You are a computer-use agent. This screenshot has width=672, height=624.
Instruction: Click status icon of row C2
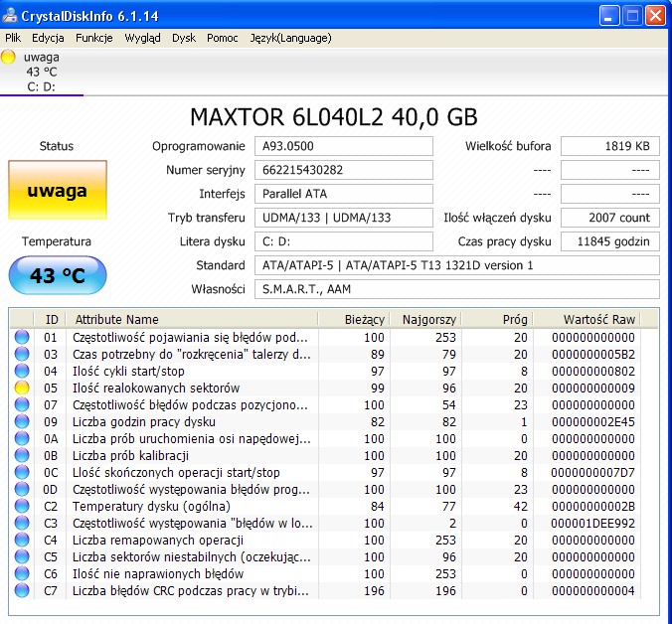coord(22,506)
